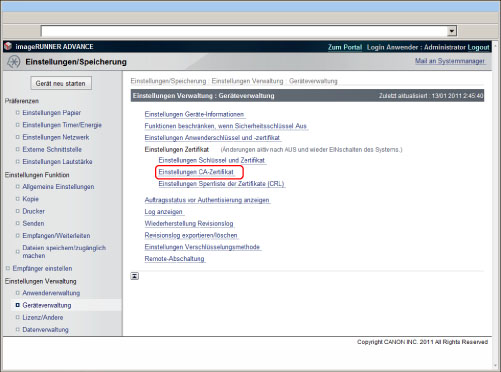Click the Gerät neu starten button

(x=61, y=83)
